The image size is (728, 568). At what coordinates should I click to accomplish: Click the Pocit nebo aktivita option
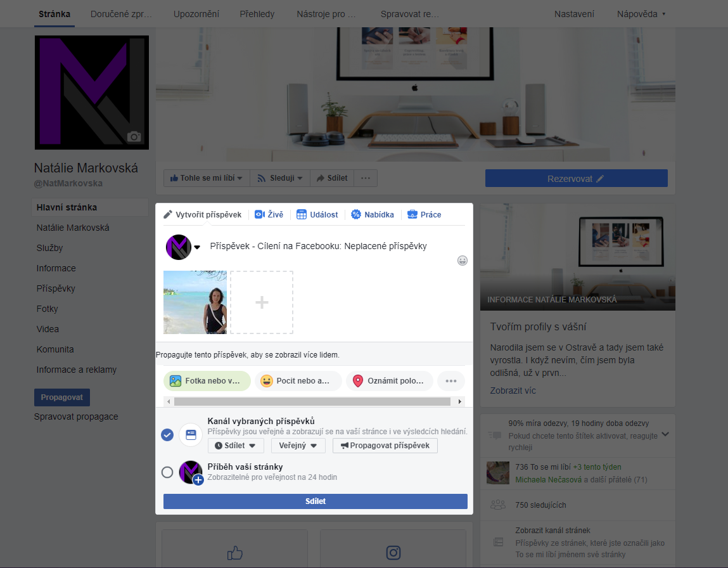(298, 381)
